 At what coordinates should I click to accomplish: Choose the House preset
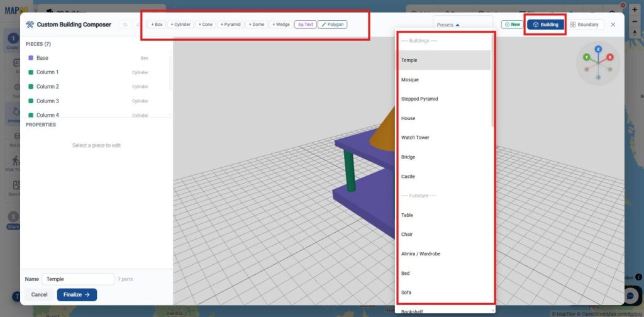click(x=443, y=118)
